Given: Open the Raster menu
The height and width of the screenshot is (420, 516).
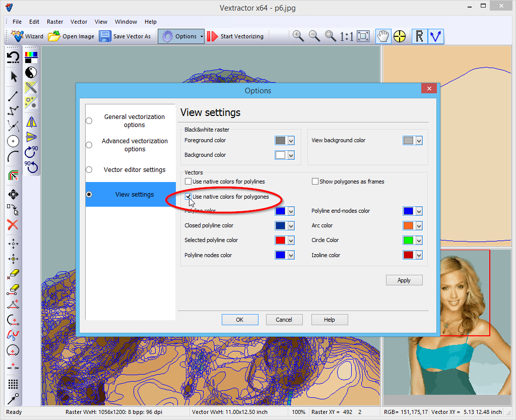Looking at the screenshot, I should 55,22.
